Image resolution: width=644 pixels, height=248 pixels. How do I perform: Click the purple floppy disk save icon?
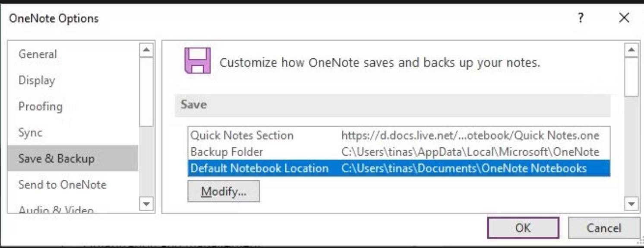197,61
